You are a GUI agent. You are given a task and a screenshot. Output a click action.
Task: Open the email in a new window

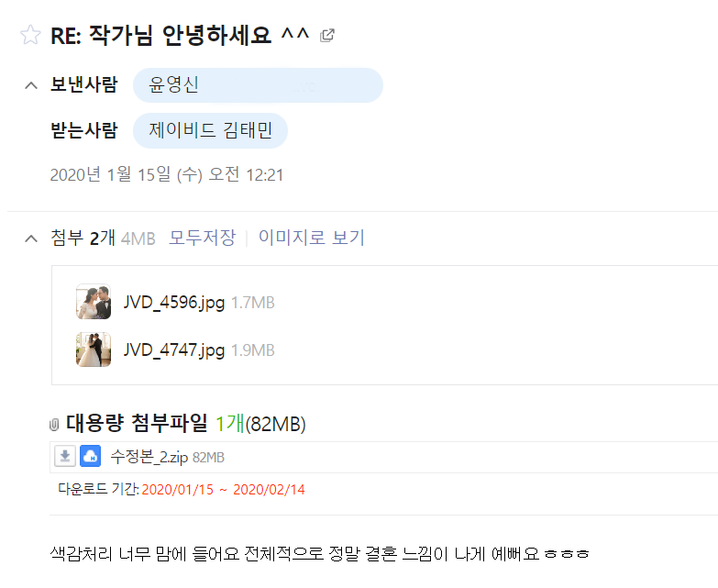[x=327, y=36]
